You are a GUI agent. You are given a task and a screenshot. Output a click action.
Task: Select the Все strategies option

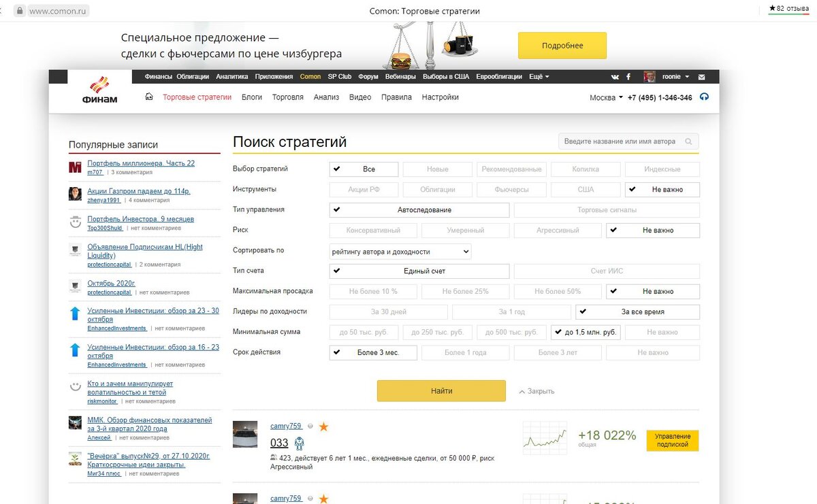(x=364, y=169)
